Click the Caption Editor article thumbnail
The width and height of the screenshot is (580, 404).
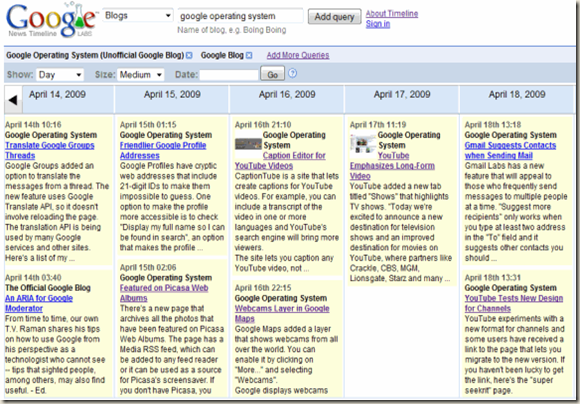248,144
